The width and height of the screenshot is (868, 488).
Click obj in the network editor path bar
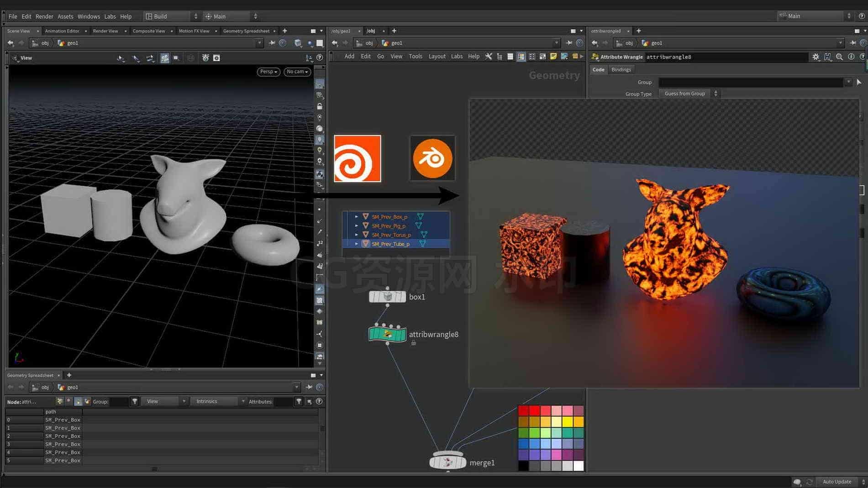click(x=369, y=43)
